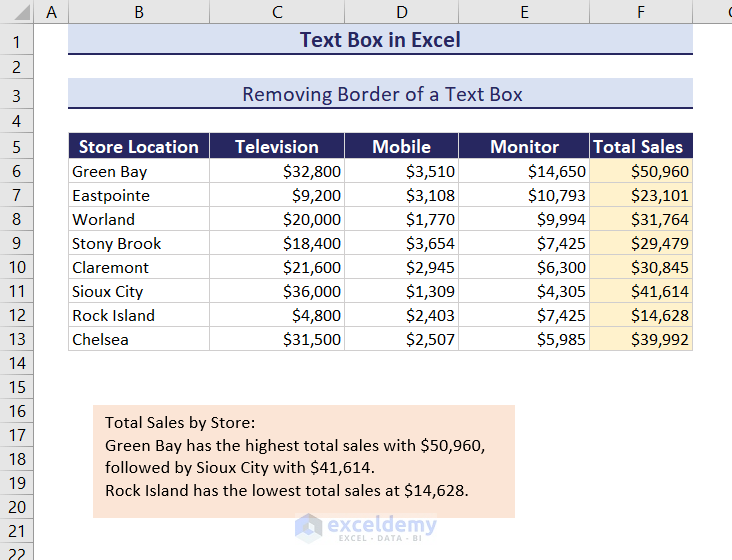Click the Green Bay cell

139,171
